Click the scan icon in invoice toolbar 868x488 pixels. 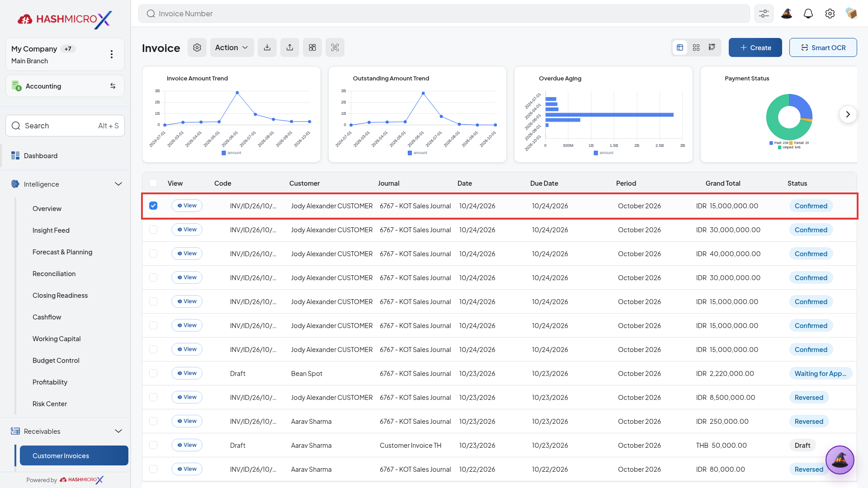(x=335, y=47)
